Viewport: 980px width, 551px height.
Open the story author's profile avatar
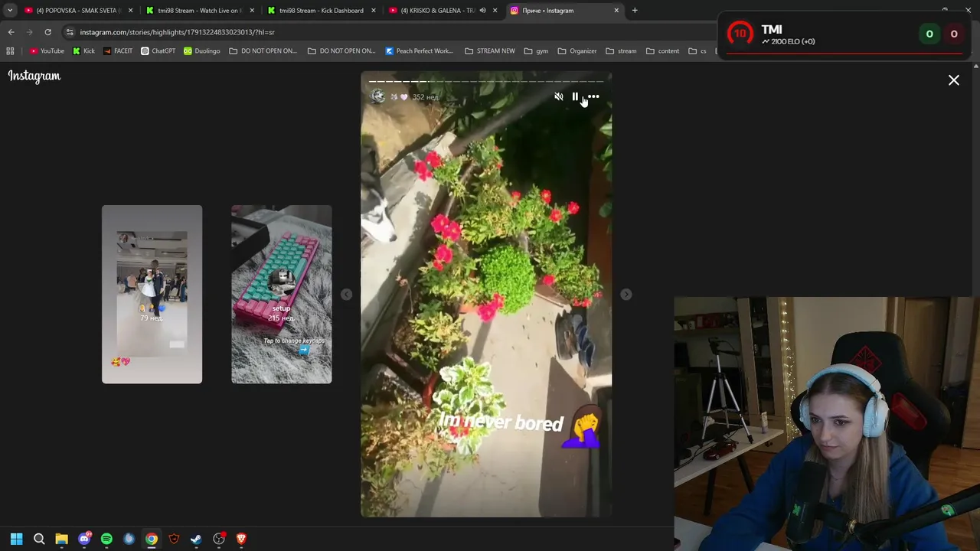pyautogui.click(x=377, y=96)
